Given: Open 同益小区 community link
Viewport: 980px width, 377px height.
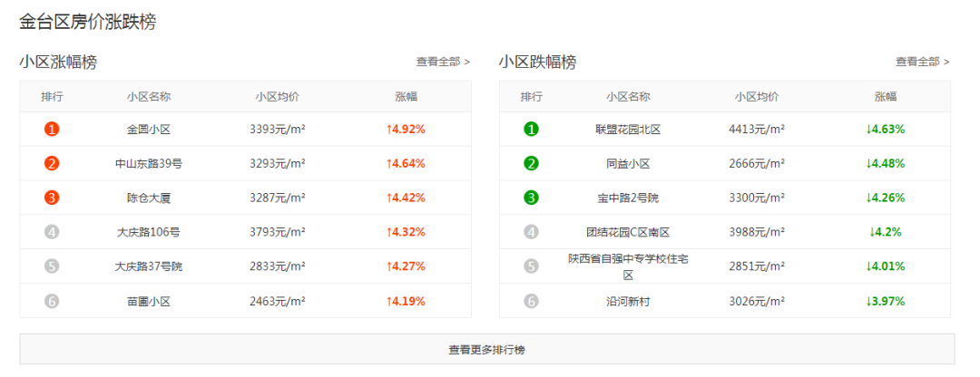Looking at the screenshot, I should pyautogui.click(x=628, y=164).
